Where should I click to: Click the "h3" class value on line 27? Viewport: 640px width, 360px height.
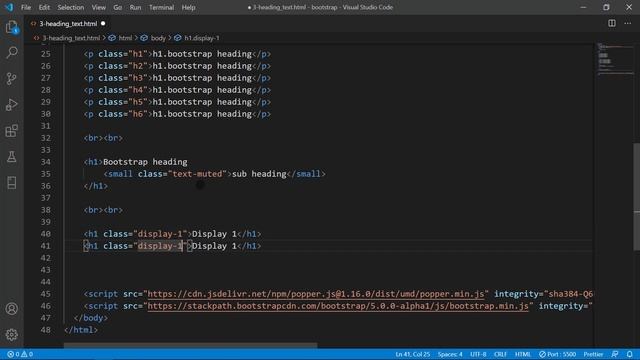[x=138, y=78]
